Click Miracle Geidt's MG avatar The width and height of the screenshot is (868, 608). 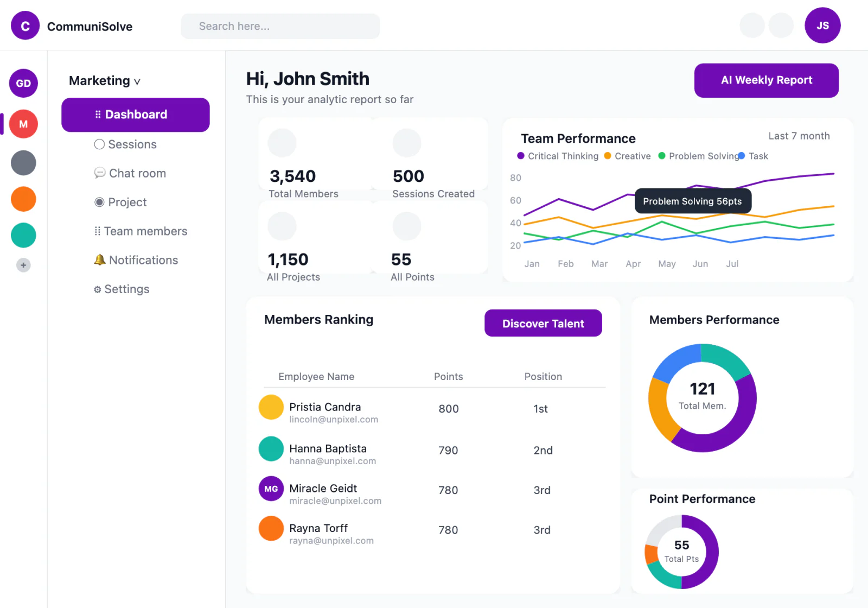tap(271, 489)
